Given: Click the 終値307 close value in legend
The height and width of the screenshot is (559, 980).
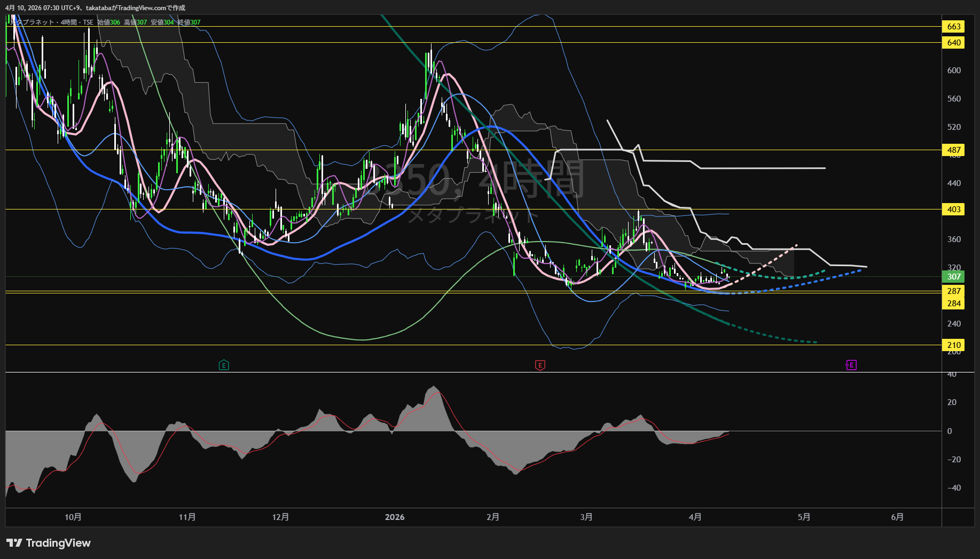Looking at the screenshot, I should [x=189, y=22].
